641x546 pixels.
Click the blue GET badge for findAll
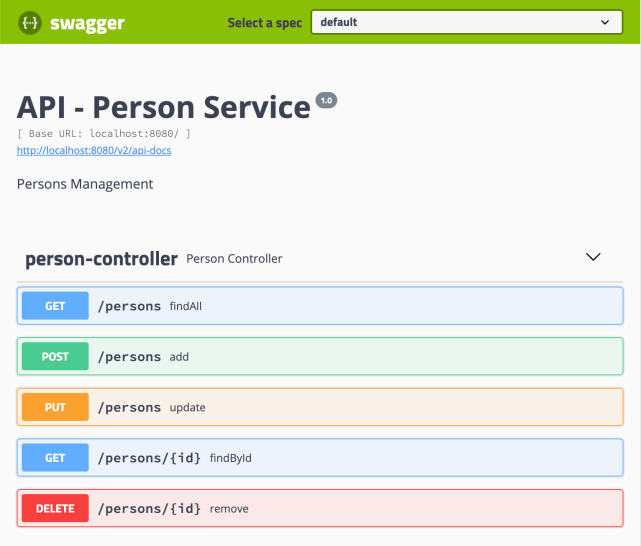(x=55, y=306)
